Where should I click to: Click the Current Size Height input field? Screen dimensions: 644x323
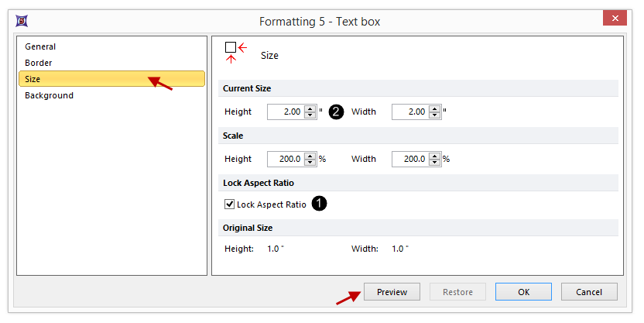[x=285, y=112]
